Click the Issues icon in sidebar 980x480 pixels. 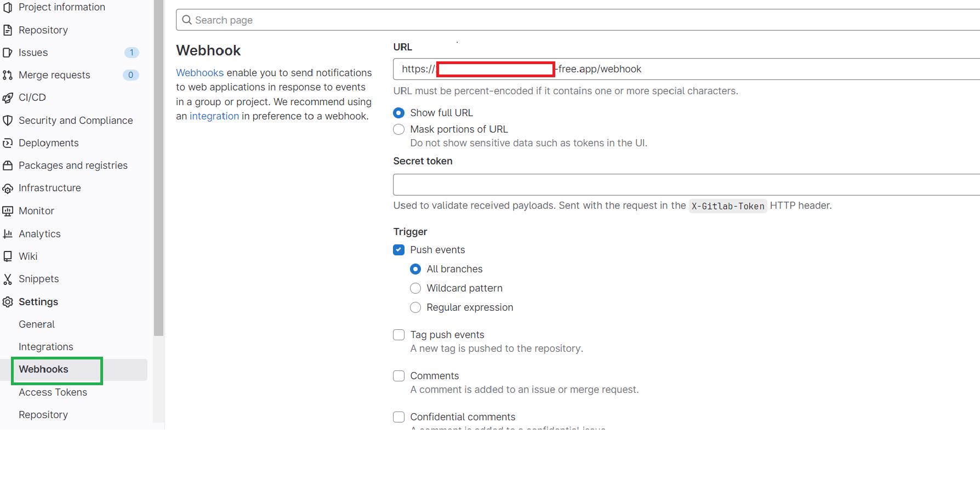coord(8,53)
